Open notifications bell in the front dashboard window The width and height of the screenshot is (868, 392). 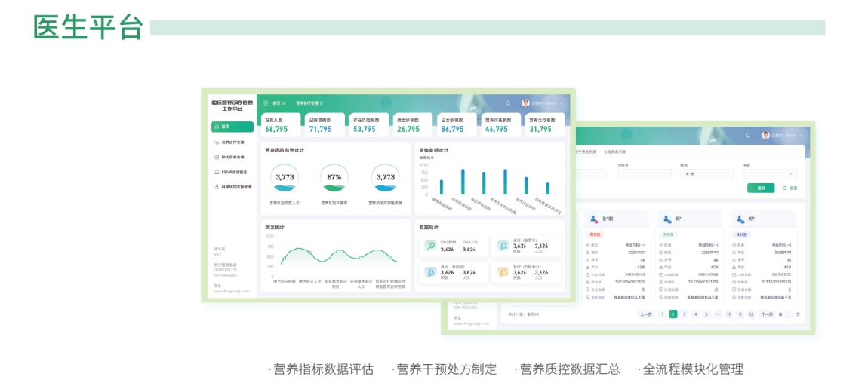point(508,103)
